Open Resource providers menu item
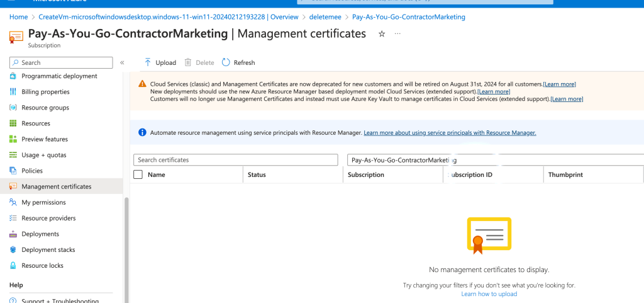This screenshot has height=303, width=644. click(x=48, y=218)
